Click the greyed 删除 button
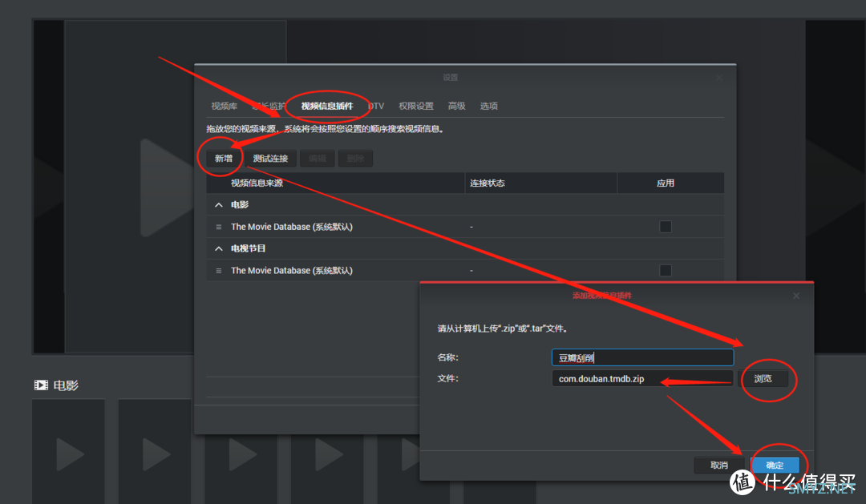This screenshot has width=866, height=504. (355, 159)
